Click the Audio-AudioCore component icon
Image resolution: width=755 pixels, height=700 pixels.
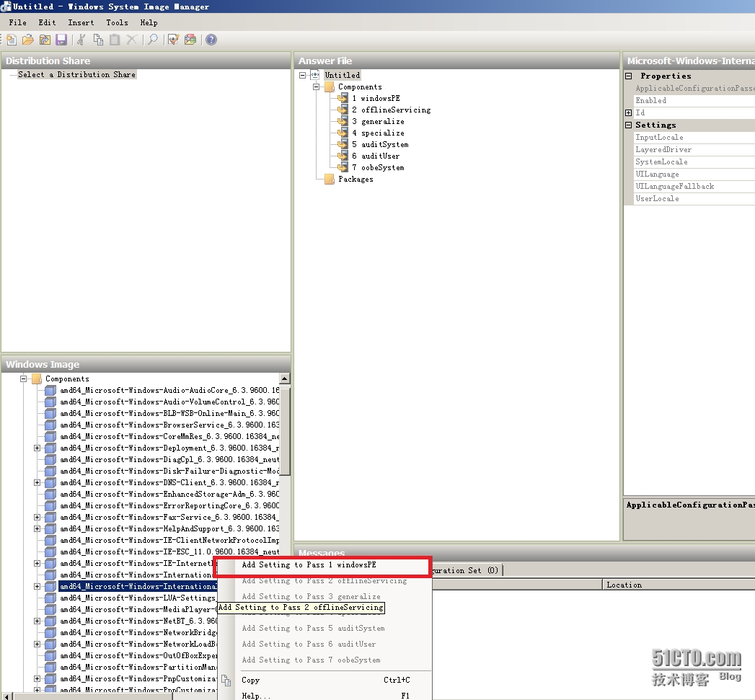[50, 391]
